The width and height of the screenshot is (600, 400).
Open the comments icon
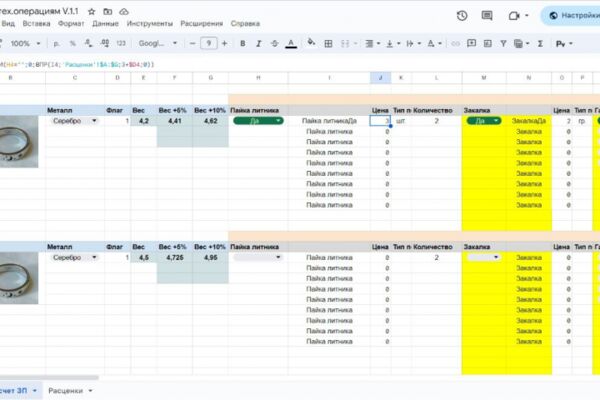[x=487, y=16]
